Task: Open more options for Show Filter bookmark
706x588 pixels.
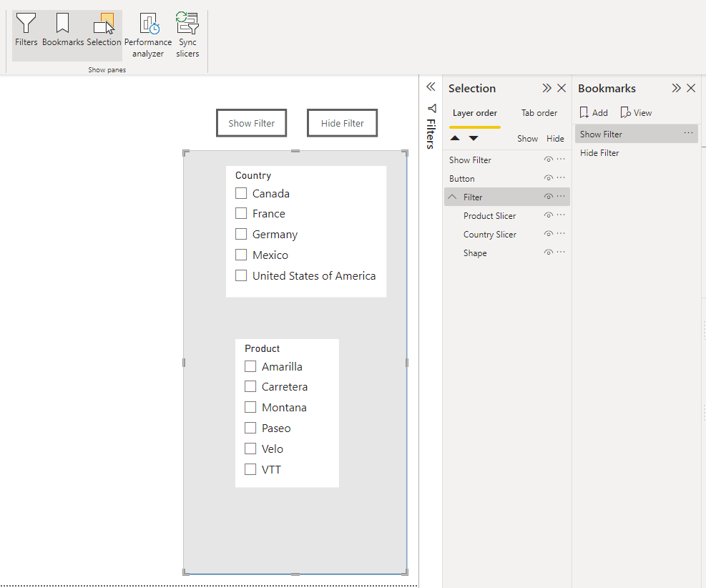Action: coord(688,133)
